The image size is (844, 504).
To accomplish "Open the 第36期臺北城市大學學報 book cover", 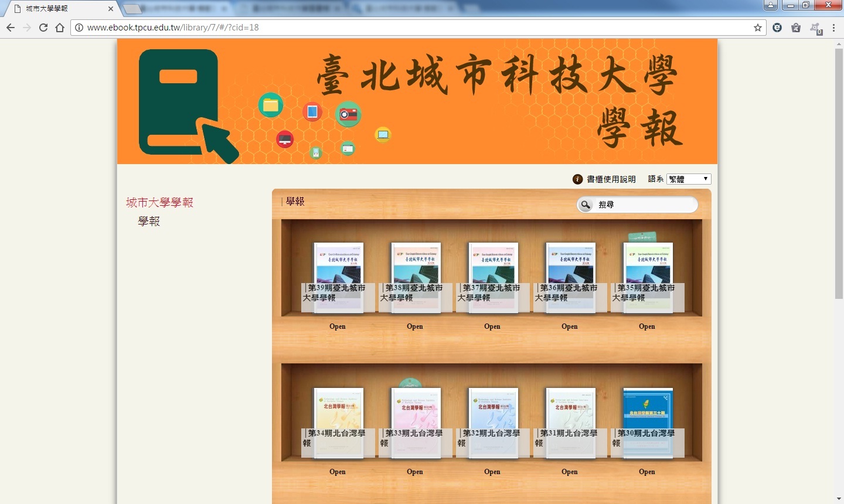I will click(x=571, y=278).
